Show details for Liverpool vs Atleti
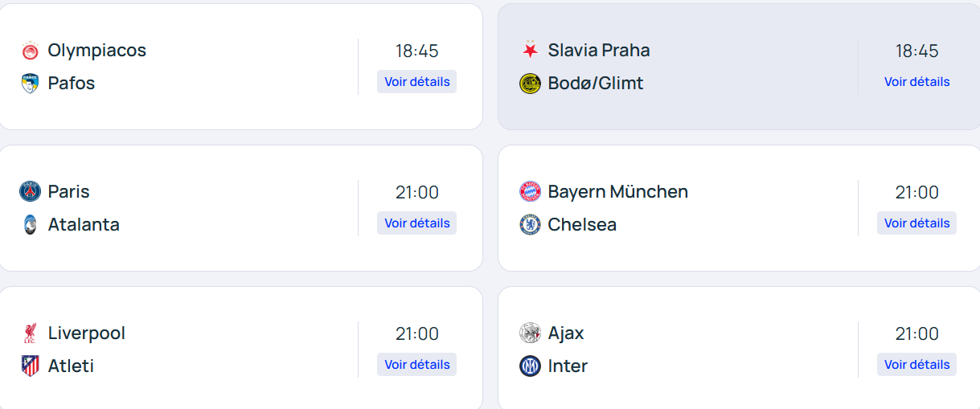 [416, 365]
